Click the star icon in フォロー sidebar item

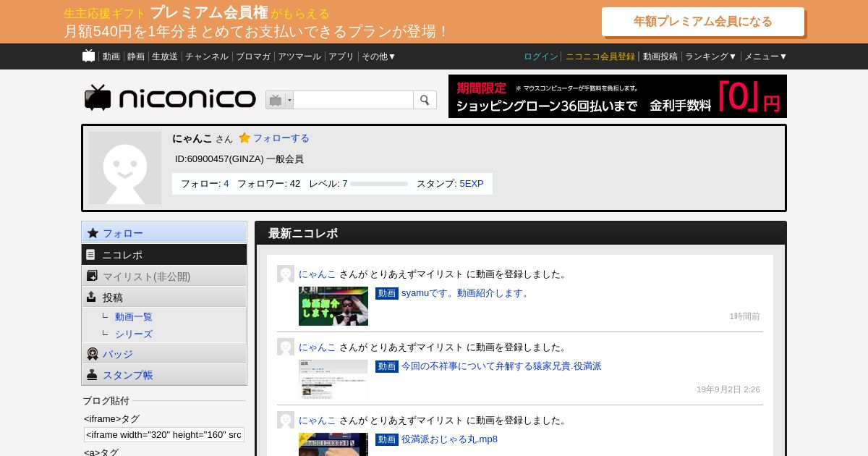tap(93, 233)
